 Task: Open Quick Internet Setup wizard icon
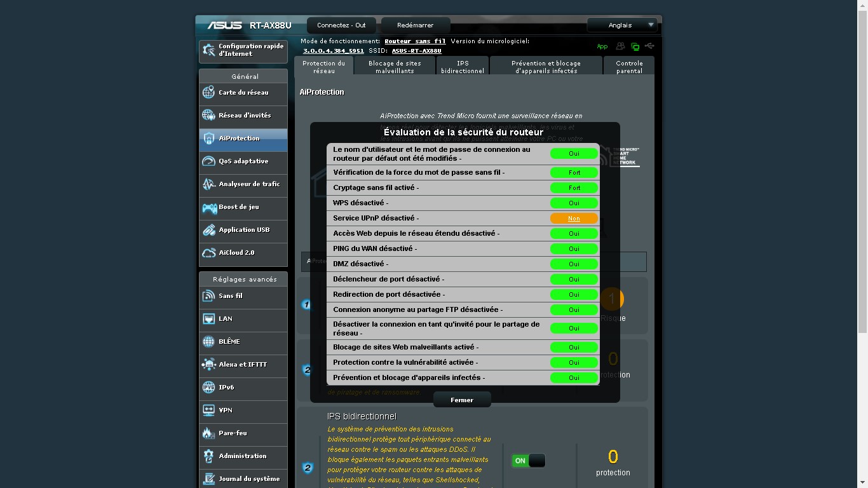click(208, 50)
